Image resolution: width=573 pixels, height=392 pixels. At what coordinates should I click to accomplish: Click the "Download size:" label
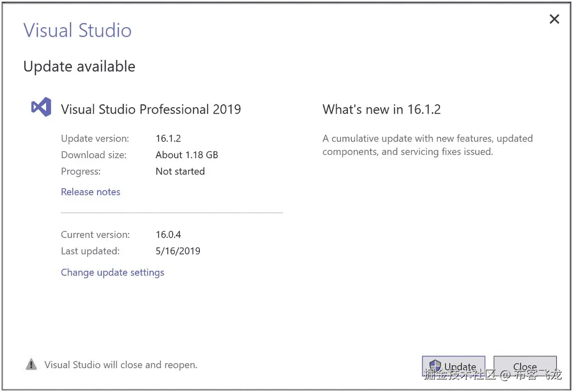(x=94, y=155)
